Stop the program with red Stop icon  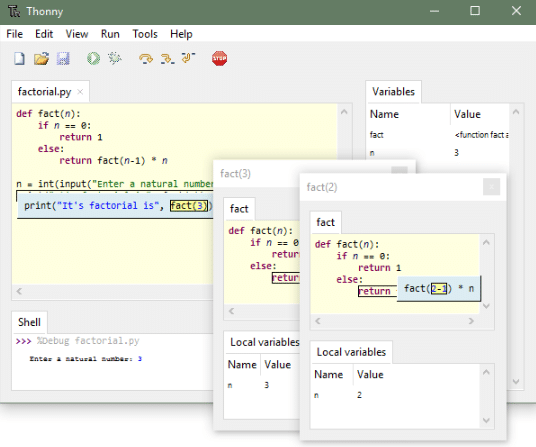point(219,58)
